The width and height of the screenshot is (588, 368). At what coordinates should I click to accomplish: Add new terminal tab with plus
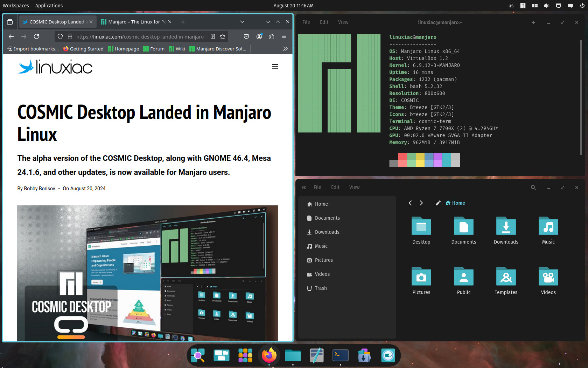point(533,22)
